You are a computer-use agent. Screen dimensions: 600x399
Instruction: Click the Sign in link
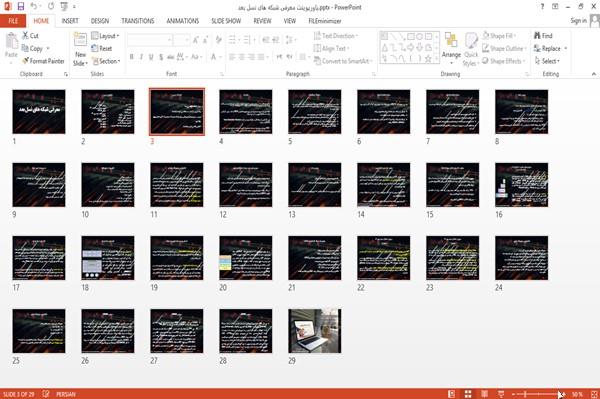(578, 21)
